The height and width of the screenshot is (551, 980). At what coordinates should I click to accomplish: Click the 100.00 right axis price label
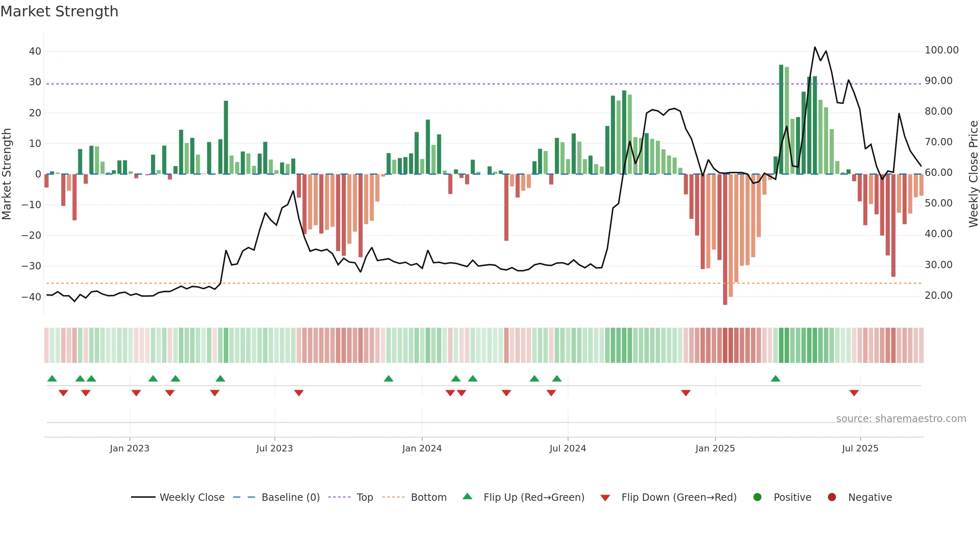click(942, 50)
